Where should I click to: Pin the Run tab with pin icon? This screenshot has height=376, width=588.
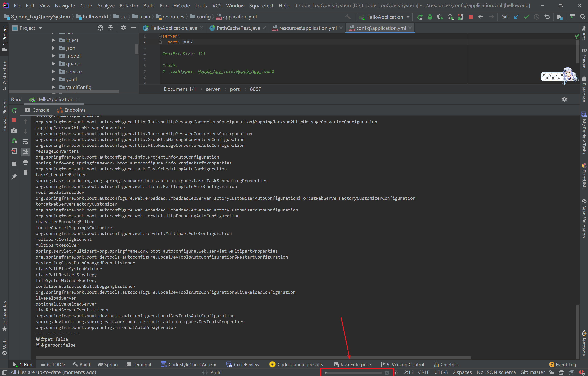pyautogui.click(x=14, y=176)
